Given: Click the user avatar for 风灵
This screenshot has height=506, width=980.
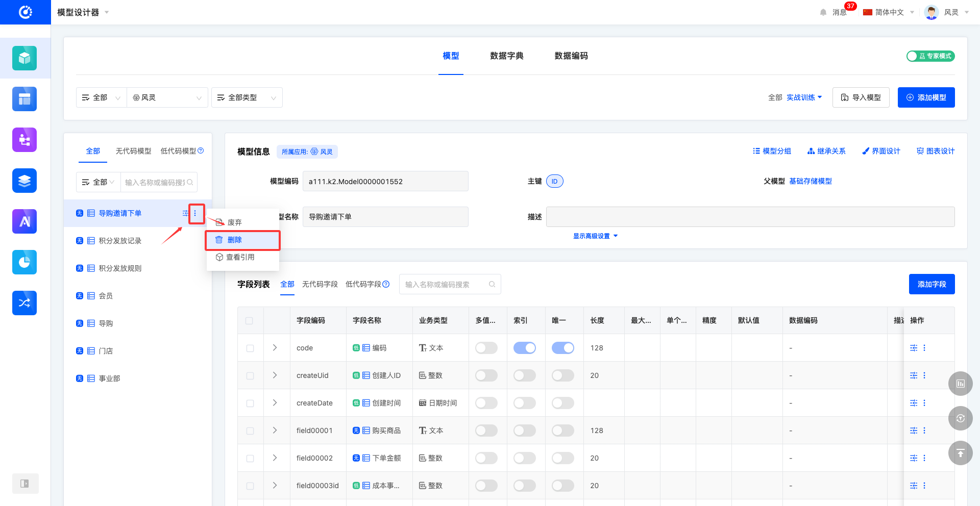Looking at the screenshot, I should point(932,12).
